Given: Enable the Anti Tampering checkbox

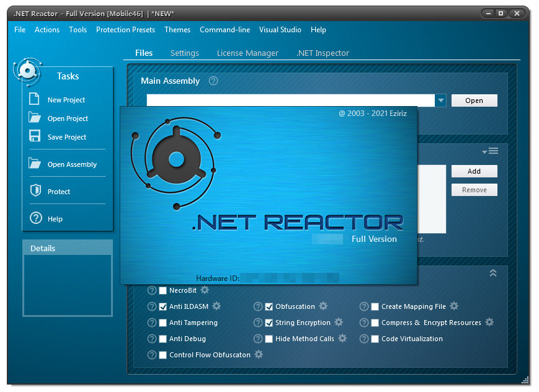Looking at the screenshot, I should [163, 323].
